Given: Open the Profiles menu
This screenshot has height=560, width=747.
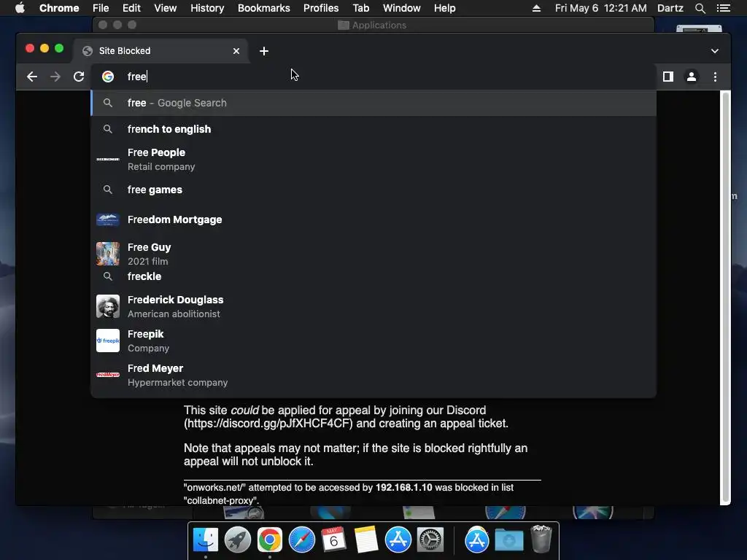Looking at the screenshot, I should click(x=321, y=8).
